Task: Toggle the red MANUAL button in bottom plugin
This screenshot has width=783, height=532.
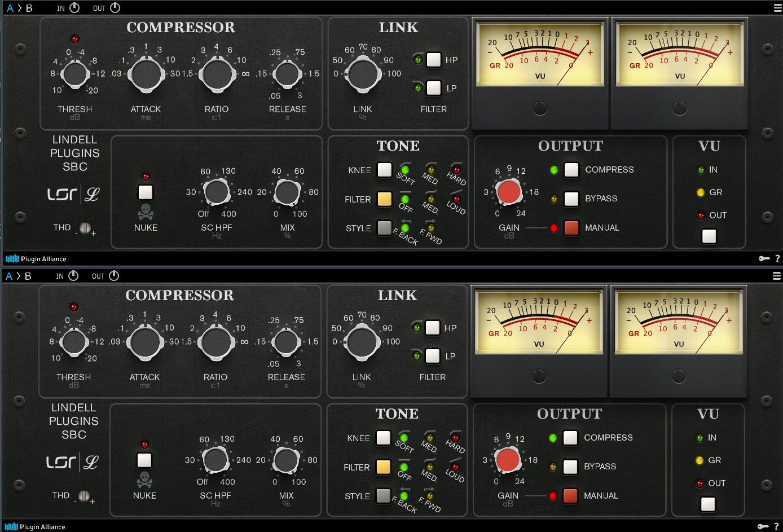Action: pos(570,495)
